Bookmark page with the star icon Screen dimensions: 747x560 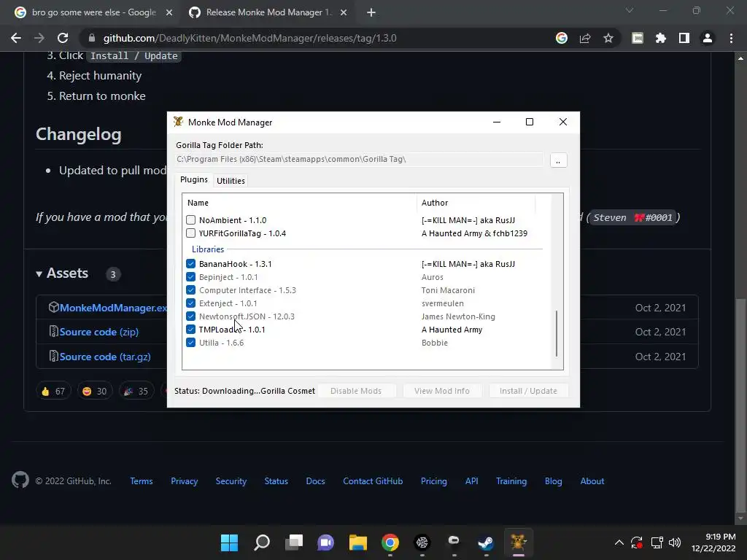(608, 38)
